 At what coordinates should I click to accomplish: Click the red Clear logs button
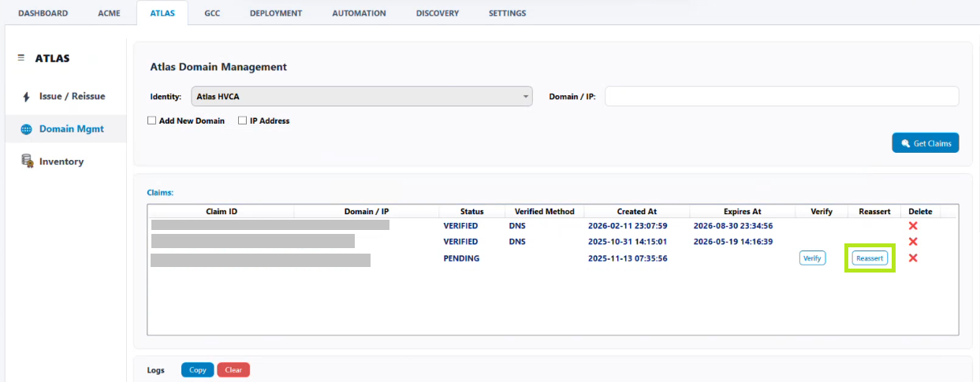click(233, 370)
